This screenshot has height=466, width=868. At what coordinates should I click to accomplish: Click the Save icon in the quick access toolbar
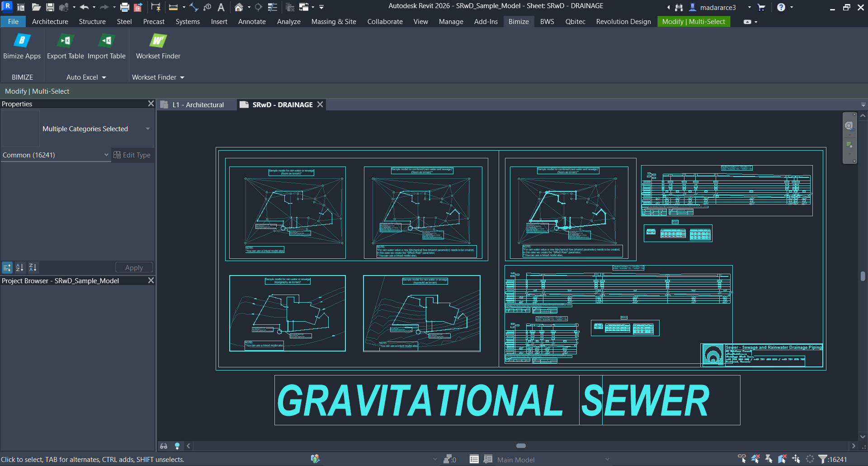tap(50, 7)
